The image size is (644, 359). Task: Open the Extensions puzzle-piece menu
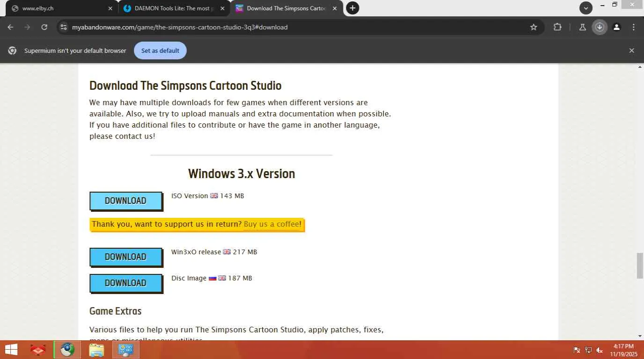(557, 27)
